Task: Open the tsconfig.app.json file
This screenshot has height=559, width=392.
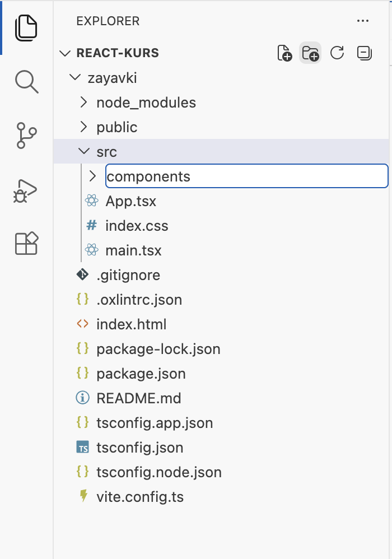Action: (155, 422)
